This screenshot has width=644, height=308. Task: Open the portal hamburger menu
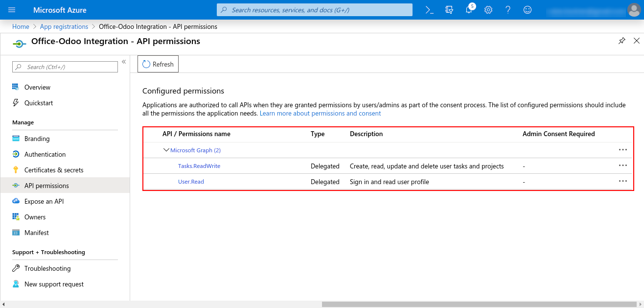(12, 10)
